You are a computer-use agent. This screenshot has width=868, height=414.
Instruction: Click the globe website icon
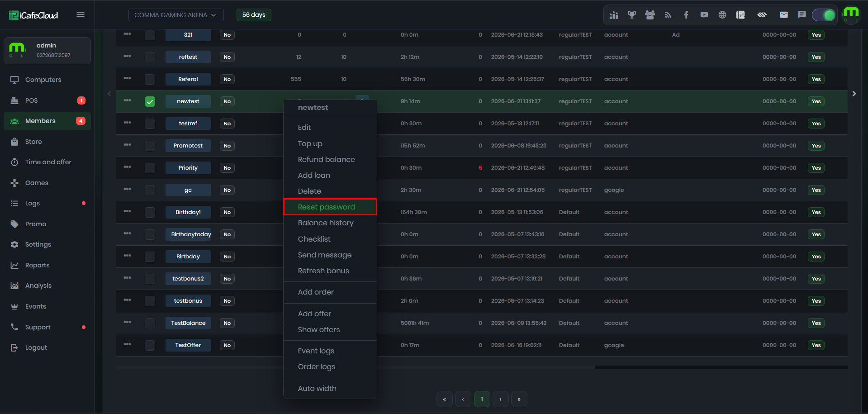coord(722,15)
